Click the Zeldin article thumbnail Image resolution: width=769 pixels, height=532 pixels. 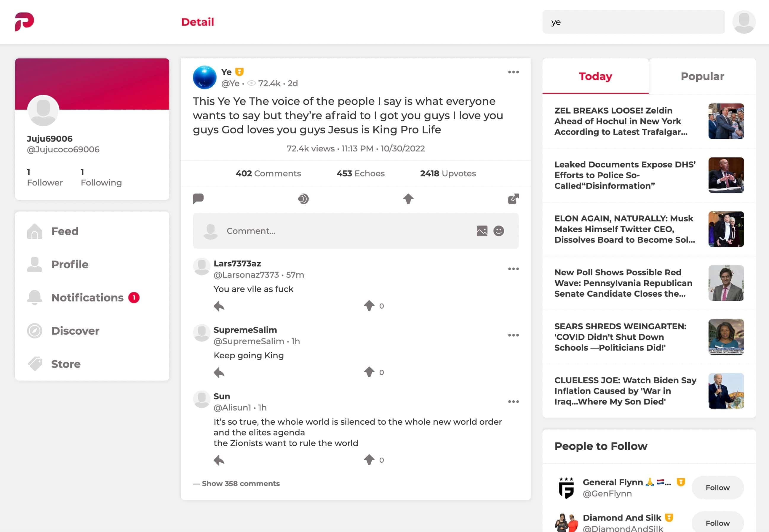(726, 121)
